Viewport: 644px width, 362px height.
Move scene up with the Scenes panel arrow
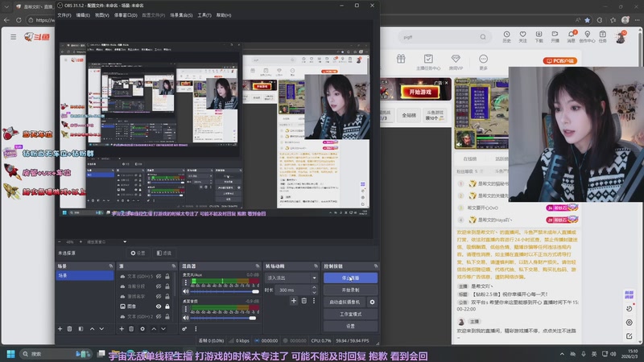[92, 329]
